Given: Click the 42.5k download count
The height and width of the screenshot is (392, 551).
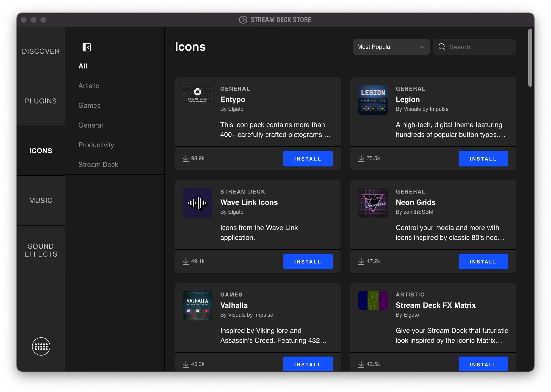Looking at the screenshot, I should [x=373, y=364].
